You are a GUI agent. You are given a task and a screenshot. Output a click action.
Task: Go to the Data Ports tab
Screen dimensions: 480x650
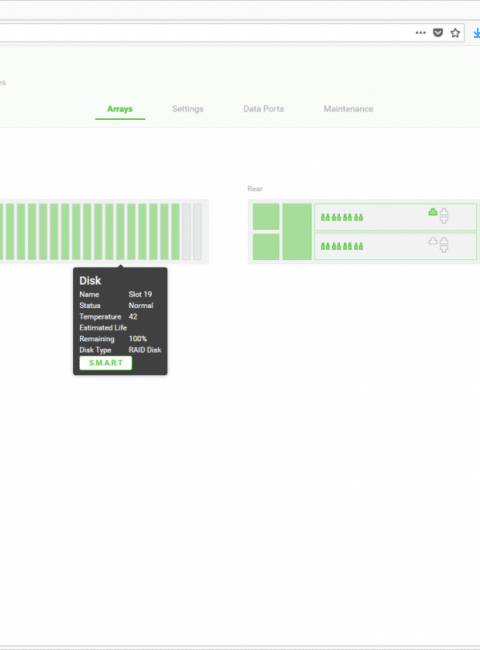tap(264, 109)
